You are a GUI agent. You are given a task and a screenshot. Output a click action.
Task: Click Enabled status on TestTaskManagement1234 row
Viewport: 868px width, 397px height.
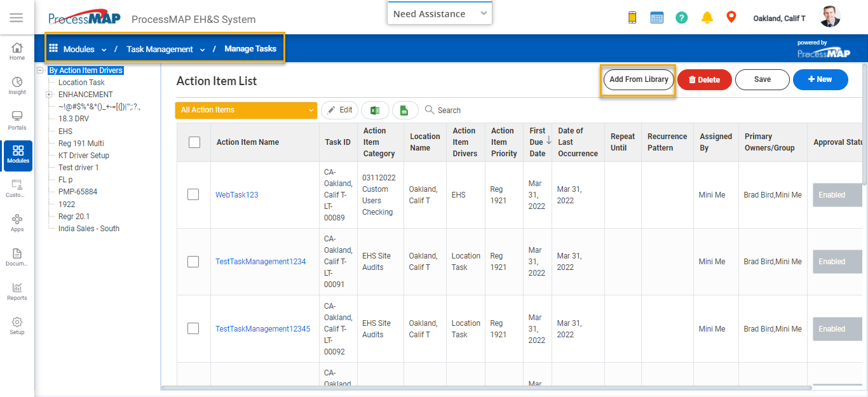[837, 262]
